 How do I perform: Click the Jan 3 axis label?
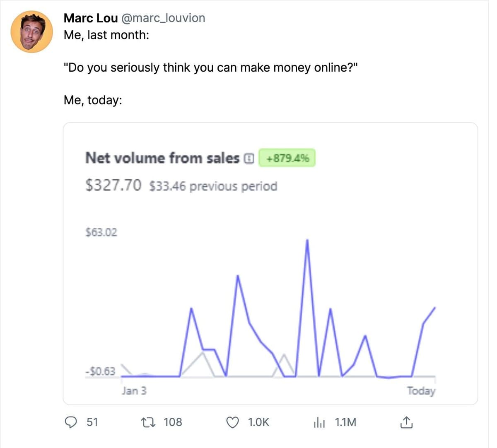[x=134, y=391]
